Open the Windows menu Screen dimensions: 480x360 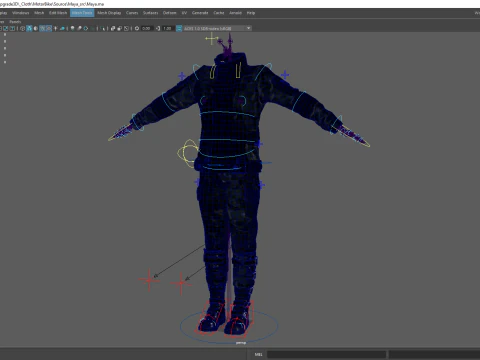tap(21, 13)
